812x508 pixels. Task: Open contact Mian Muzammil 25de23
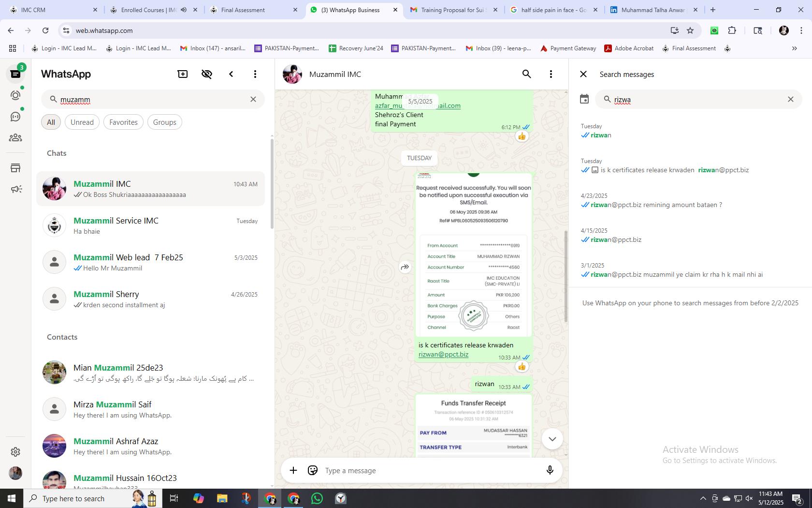pos(150,373)
